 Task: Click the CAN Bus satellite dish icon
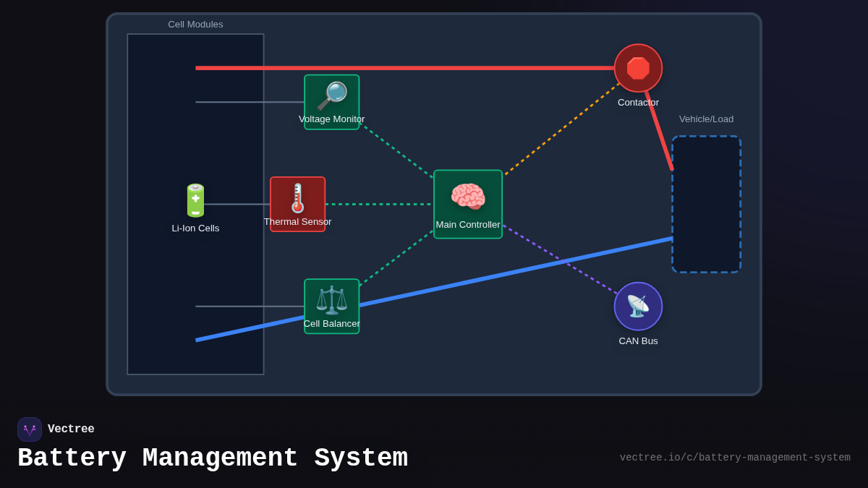click(638, 306)
